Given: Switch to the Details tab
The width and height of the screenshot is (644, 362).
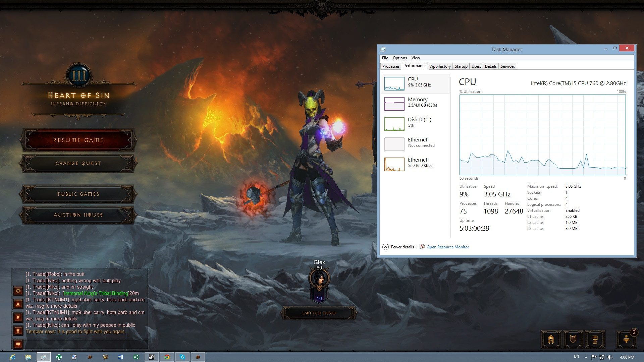Looking at the screenshot, I should click(x=491, y=66).
